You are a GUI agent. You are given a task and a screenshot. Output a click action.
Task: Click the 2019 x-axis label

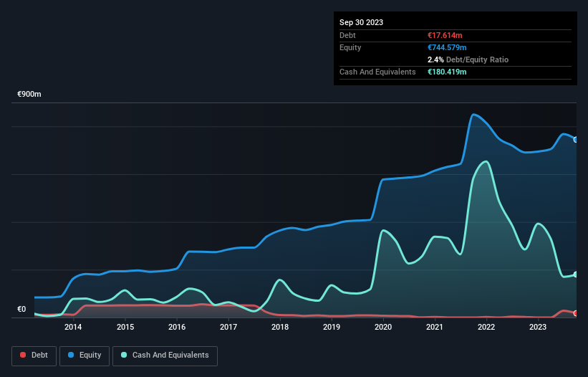pyautogui.click(x=332, y=327)
